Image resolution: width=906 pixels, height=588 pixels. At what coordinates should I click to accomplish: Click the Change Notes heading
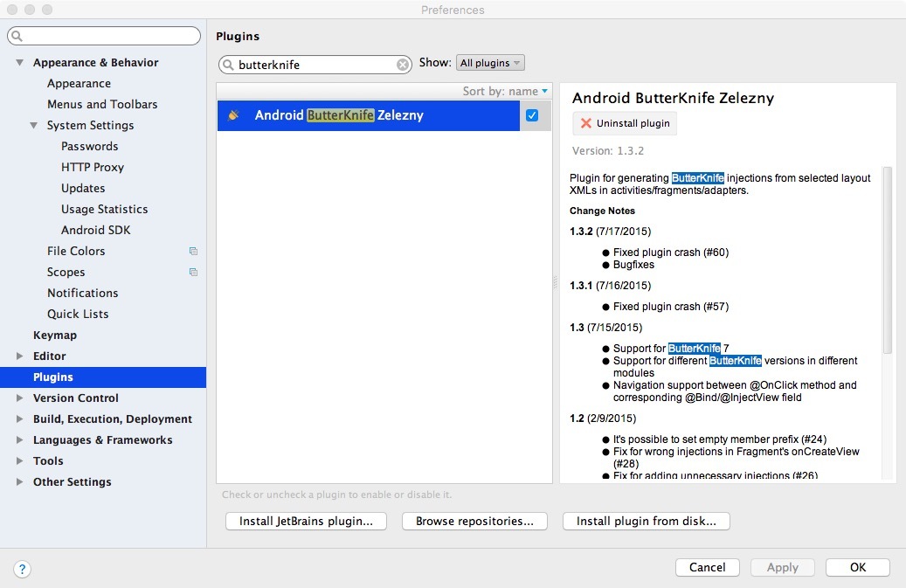click(x=602, y=211)
